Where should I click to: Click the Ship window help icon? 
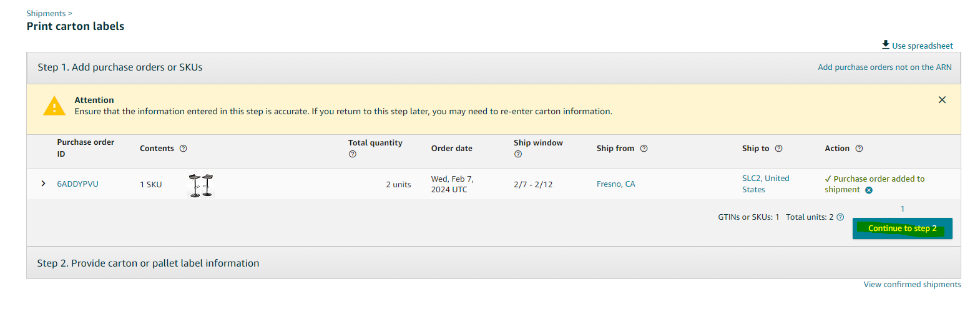coord(518,154)
